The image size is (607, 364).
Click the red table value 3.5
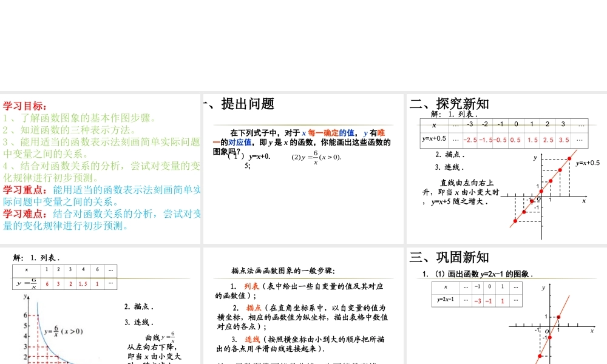[x=564, y=140]
